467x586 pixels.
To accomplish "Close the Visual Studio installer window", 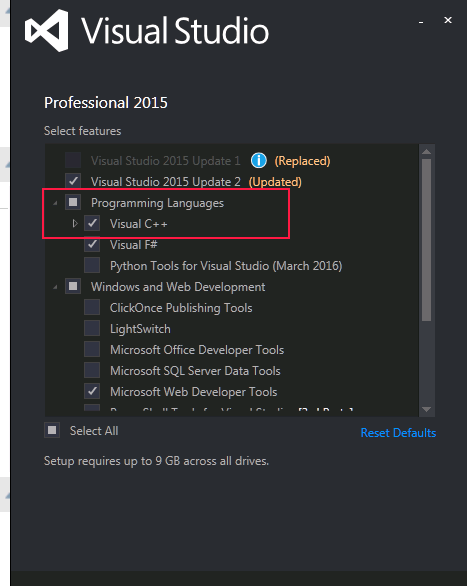I will [x=448, y=20].
